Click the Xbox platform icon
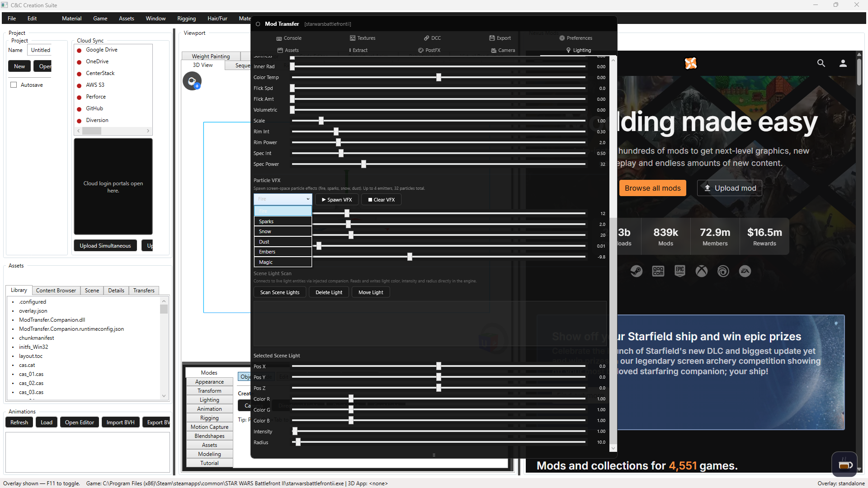Screen dimensions: 868x488 coord(701,271)
